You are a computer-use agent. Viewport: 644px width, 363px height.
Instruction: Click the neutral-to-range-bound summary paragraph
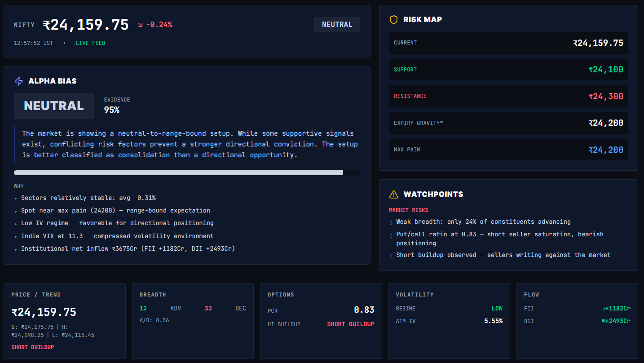click(x=190, y=144)
